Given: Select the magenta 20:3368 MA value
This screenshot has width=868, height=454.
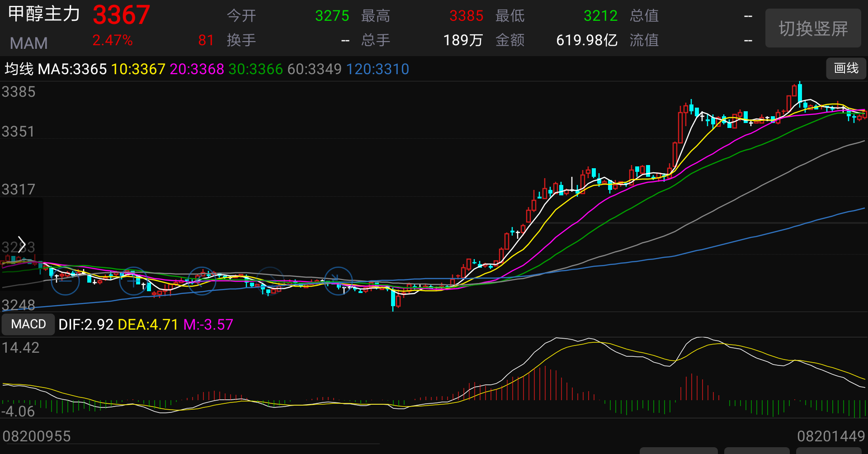Looking at the screenshot, I should [x=197, y=69].
